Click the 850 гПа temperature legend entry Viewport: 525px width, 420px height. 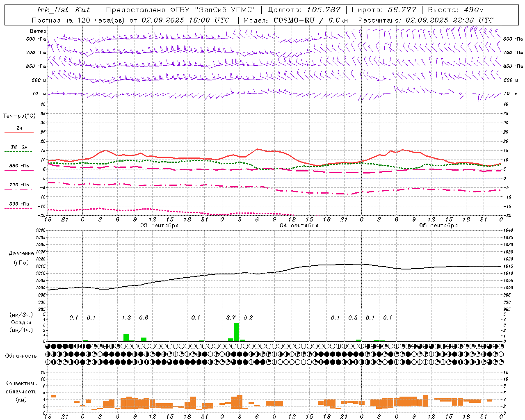[x=19, y=166]
